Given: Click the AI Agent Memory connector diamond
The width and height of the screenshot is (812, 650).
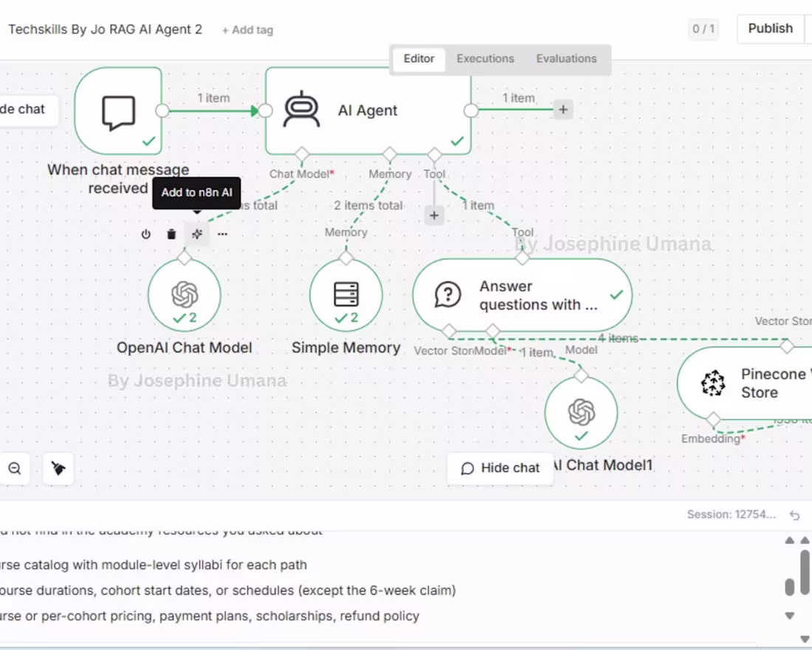Looking at the screenshot, I should click(390, 154).
